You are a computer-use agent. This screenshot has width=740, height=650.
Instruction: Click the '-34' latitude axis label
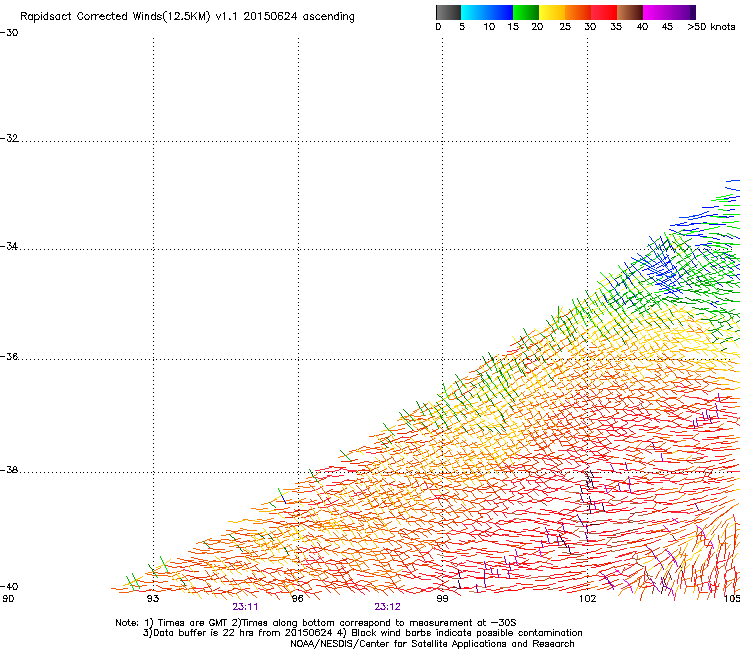(9, 246)
